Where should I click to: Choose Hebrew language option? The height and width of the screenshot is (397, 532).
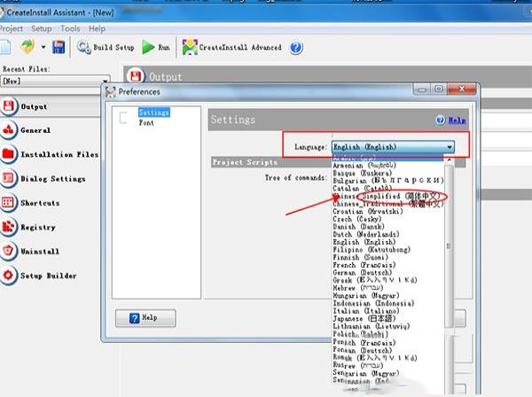tap(358, 288)
